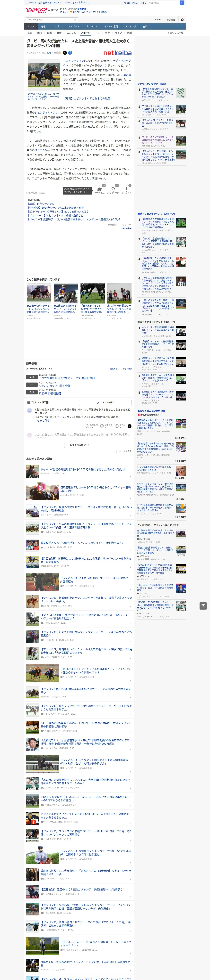Click the 新しい視点 reaction icon

(127, 190)
